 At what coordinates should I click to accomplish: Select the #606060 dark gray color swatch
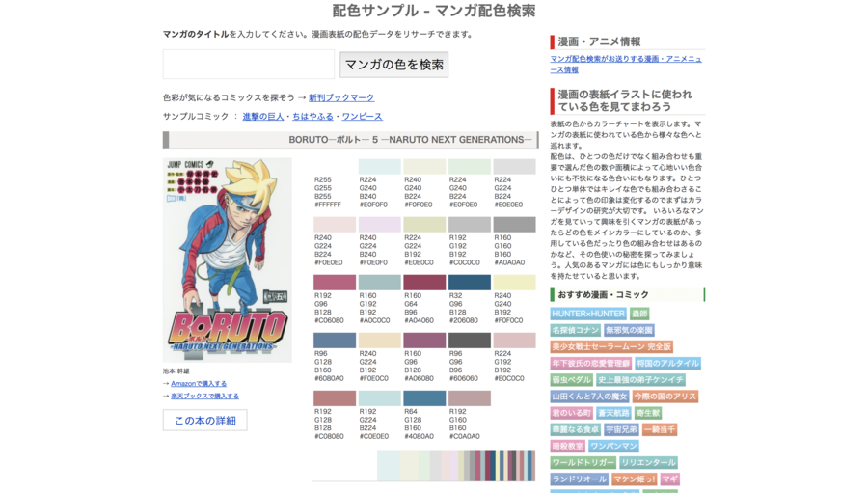(x=470, y=341)
